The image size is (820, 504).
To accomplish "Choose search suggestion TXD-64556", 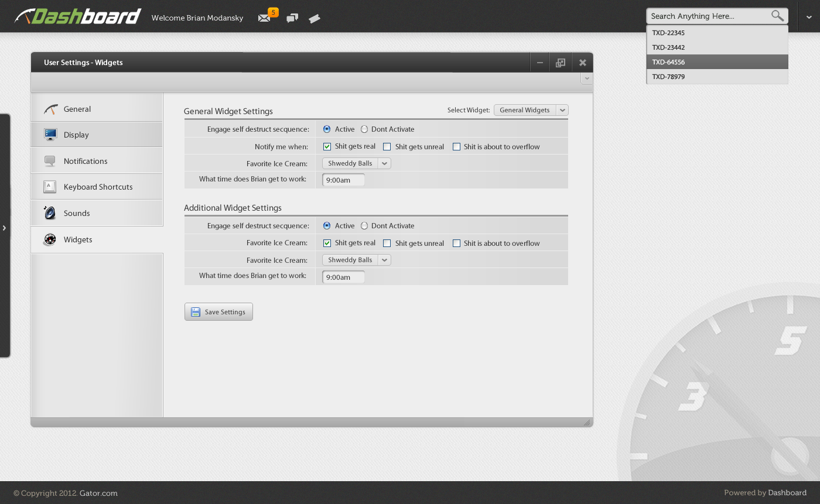I will pos(717,62).
